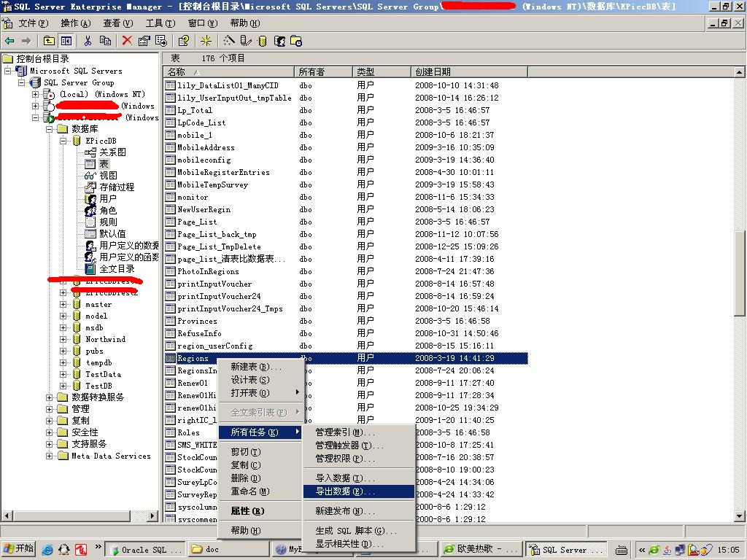Select the PhotoInRegions table row
This screenshot has width=747, height=560.
click(347, 271)
